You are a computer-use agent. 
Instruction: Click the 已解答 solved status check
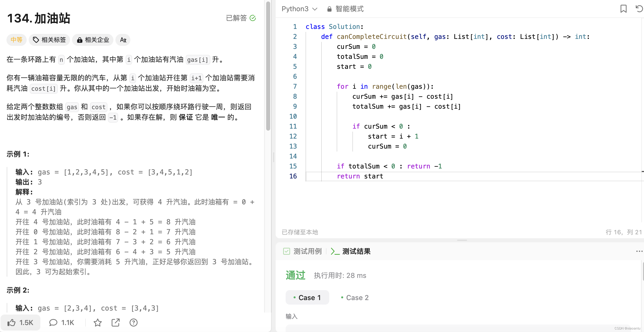(x=241, y=18)
